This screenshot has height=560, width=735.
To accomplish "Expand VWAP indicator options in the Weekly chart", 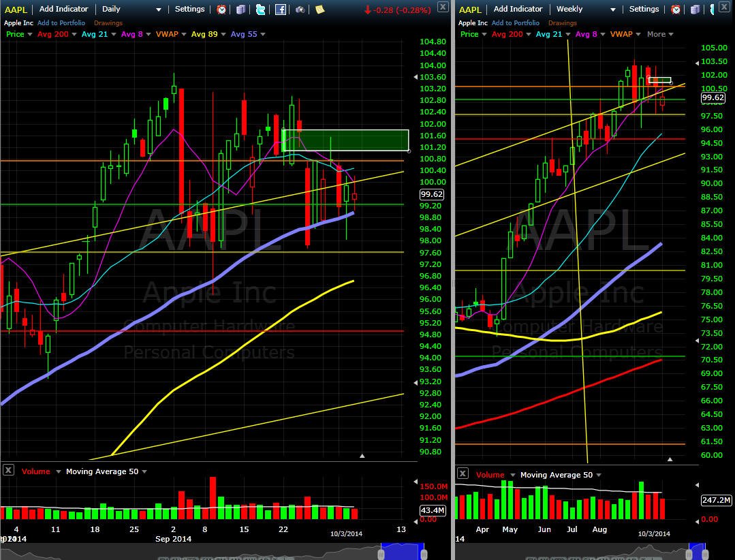I will 638,34.
